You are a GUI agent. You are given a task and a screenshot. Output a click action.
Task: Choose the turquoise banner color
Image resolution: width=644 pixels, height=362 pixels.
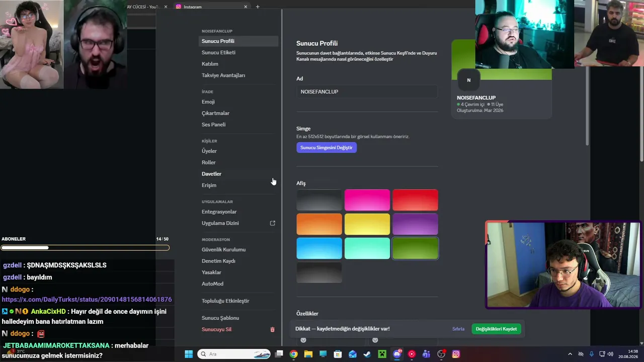pyautogui.click(x=367, y=248)
